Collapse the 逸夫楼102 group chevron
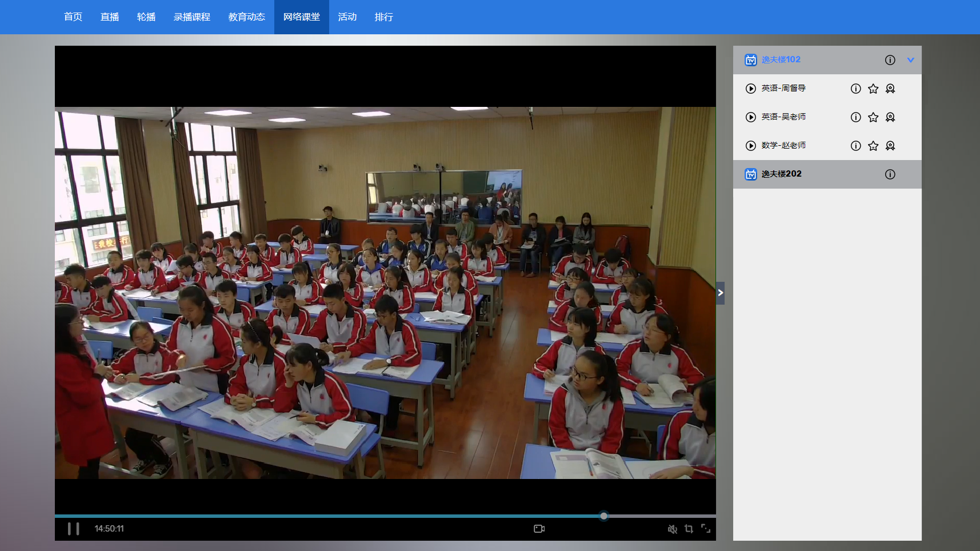980x551 pixels. [x=911, y=60]
